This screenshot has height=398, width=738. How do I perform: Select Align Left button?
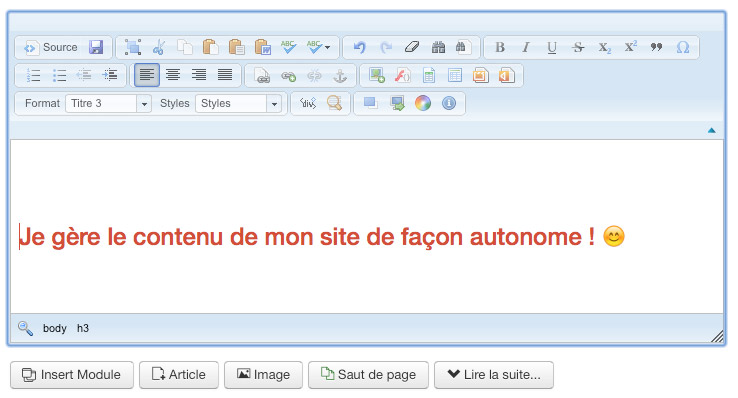[147, 75]
